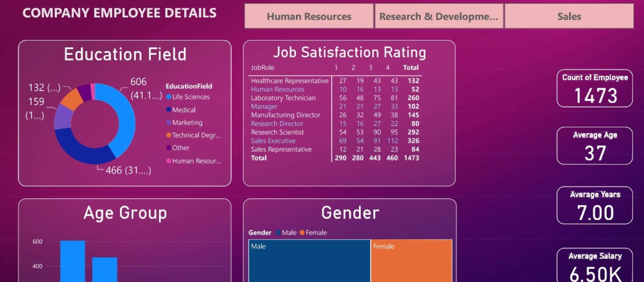This screenshot has height=282, width=644.
Task: Click rating column header 1
Action: 336,68
